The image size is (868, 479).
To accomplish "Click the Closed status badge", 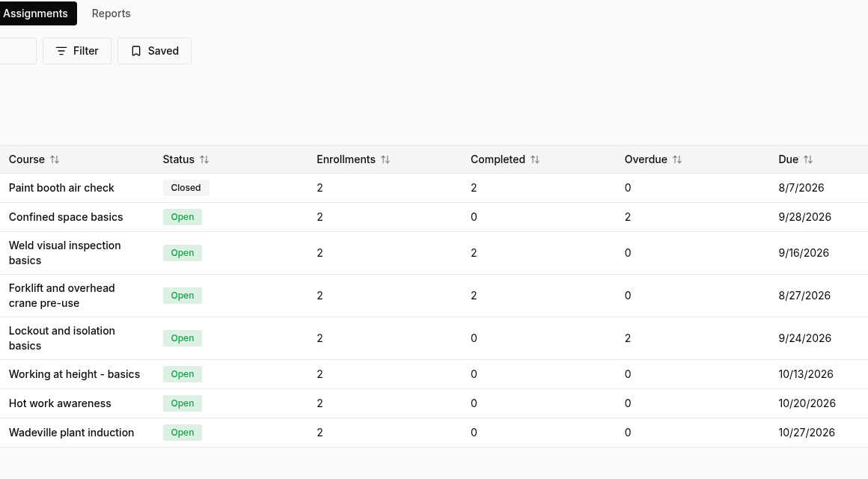I will pos(186,188).
